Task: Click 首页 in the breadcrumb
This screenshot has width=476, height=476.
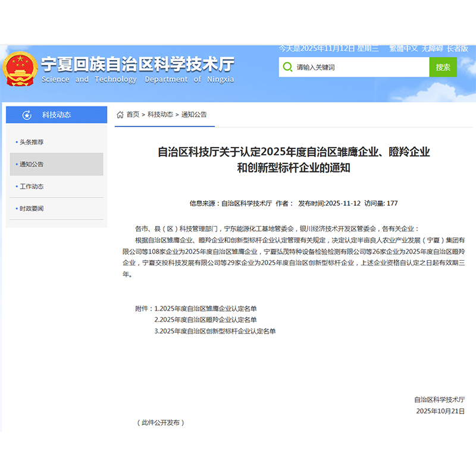Action: [x=133, y=114]
